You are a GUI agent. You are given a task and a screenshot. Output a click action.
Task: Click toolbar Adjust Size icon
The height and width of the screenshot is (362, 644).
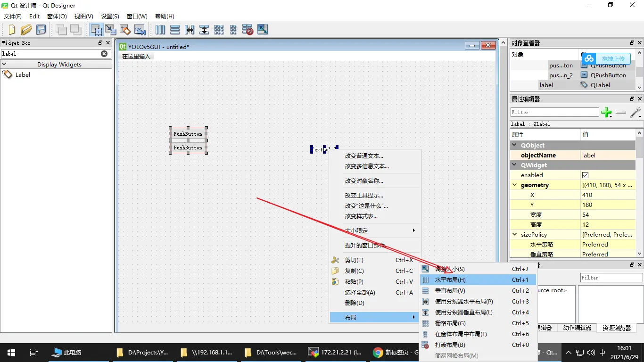263,30
